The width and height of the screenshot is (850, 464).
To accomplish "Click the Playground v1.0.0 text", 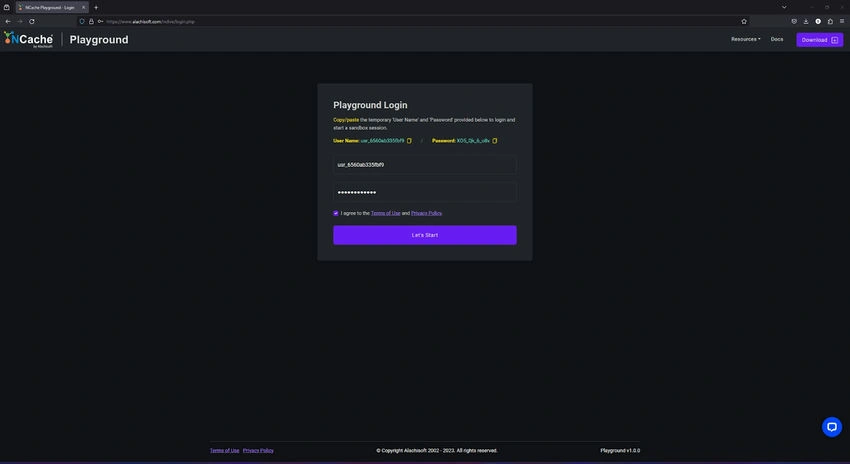I will pos(620,450).
